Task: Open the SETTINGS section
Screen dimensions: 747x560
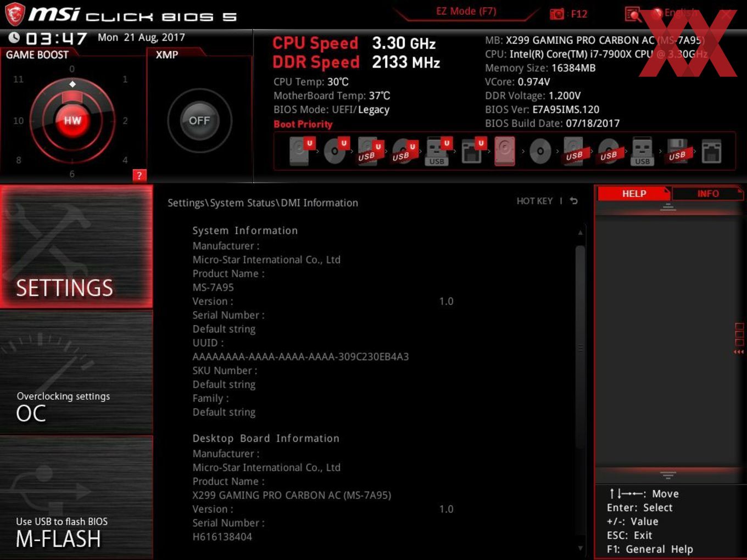Action: (76, 247)
